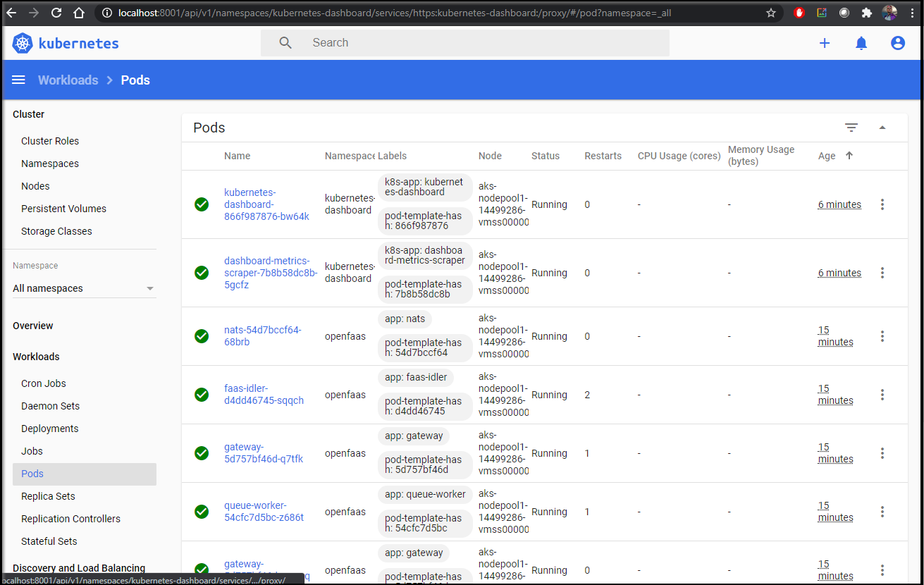Click Cluster section heading in sidebar
Viewport: 924px width, 585px height.
click(28, 114)
